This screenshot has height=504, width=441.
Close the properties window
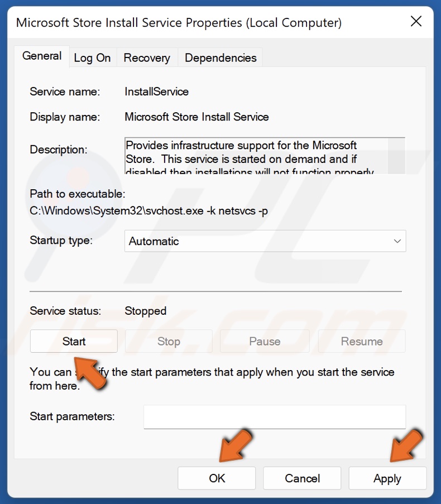[416, 22]
